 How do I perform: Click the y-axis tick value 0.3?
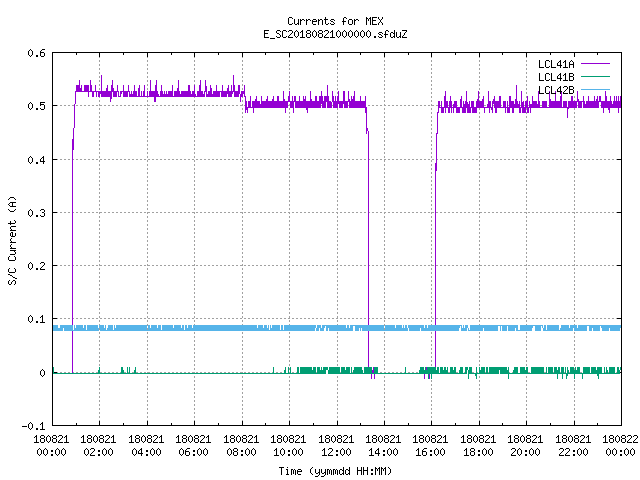36,213
